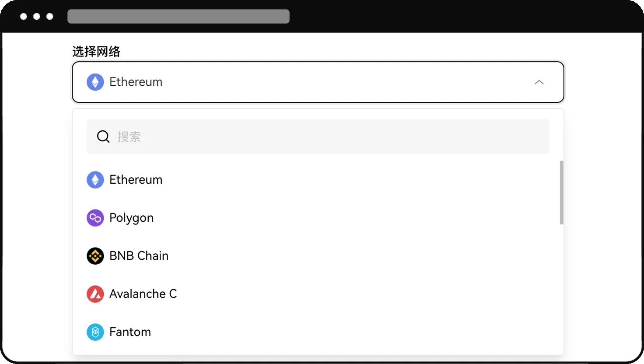Click the first window control dot

(24, 16)
